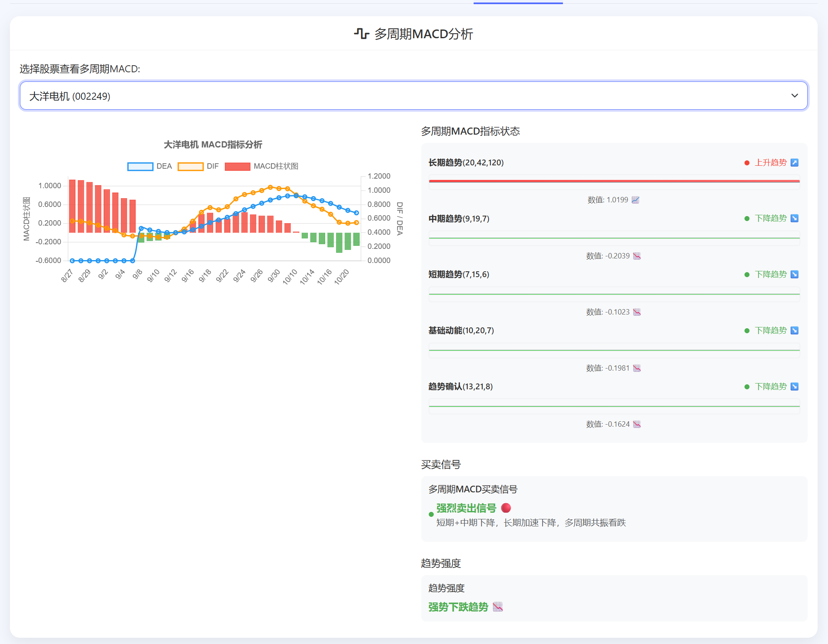
Task: Toggle DIF series in chart legend
Action: coord(191,166)
